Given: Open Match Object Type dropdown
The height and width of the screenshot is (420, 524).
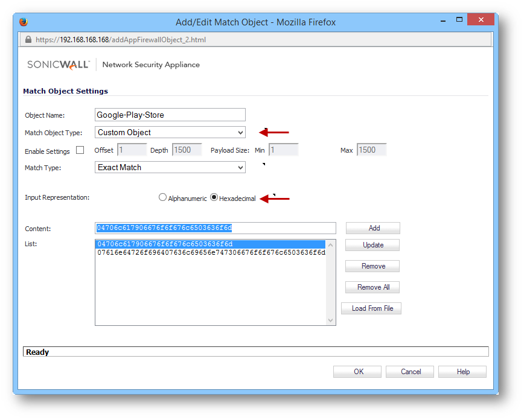Looking at the screenshot, I should [170, 132].
